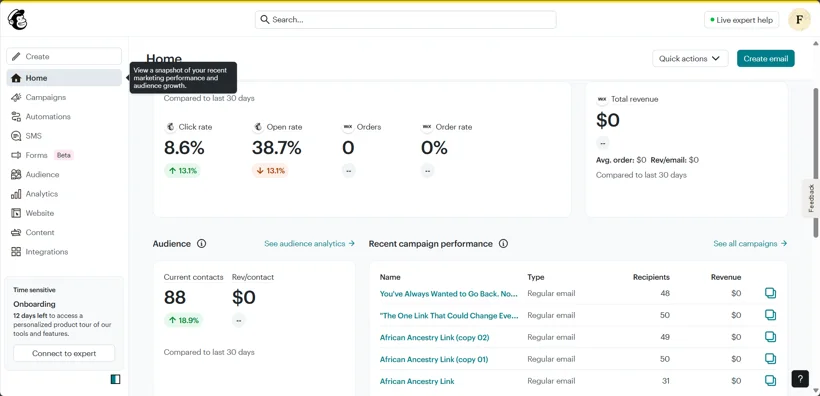Follow See audience analytics link
The image size is (820, 396).
click(x=310, y=244)
